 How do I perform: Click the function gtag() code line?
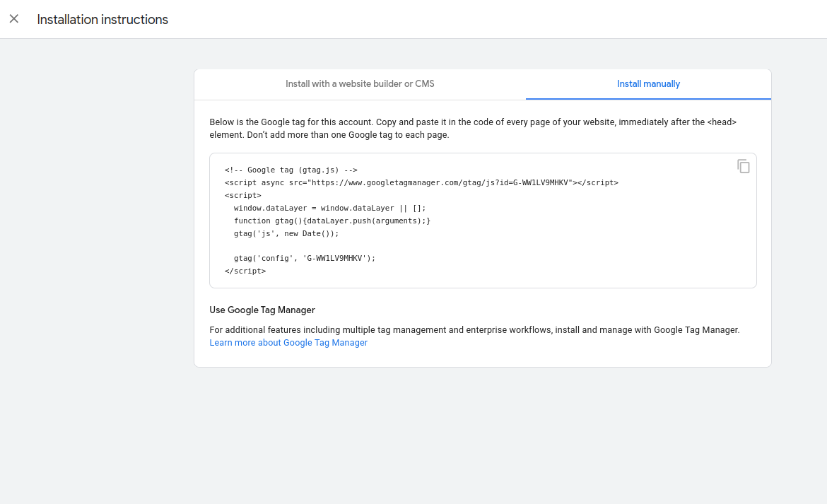332,221
